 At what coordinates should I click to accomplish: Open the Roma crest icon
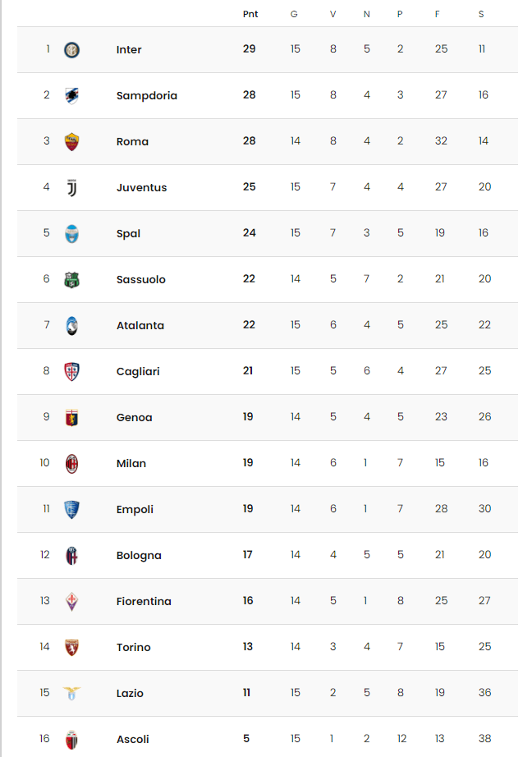(x=71, y=141)
